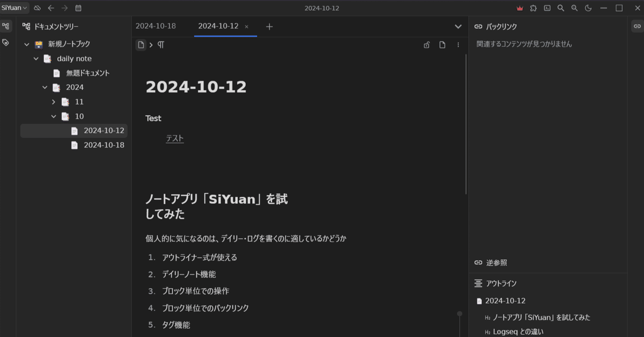Select 2024-10-18 document in tree
The image size is (644, 337).
[x=74, y=145]
